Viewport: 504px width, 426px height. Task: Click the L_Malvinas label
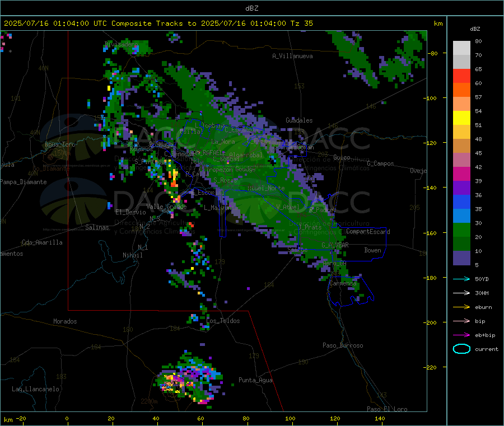[x=221, y=208]
